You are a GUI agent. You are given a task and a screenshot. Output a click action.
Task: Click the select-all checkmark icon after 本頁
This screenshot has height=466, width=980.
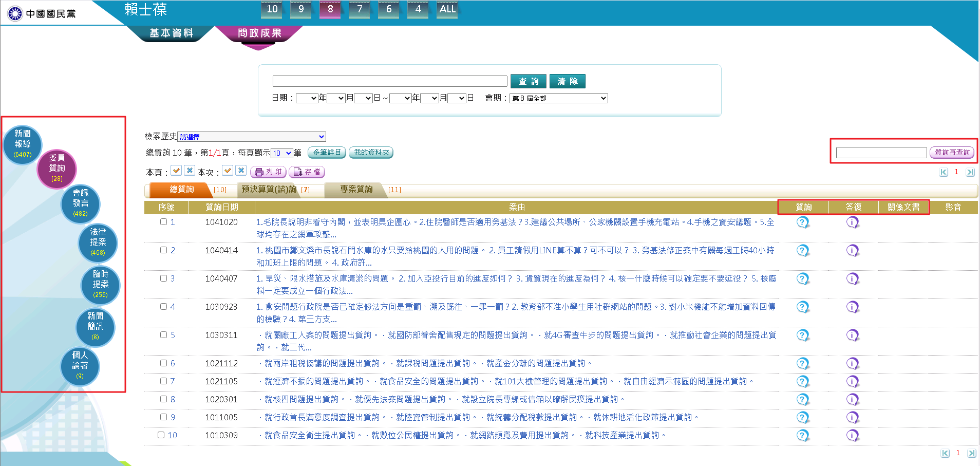click(176, 171)
